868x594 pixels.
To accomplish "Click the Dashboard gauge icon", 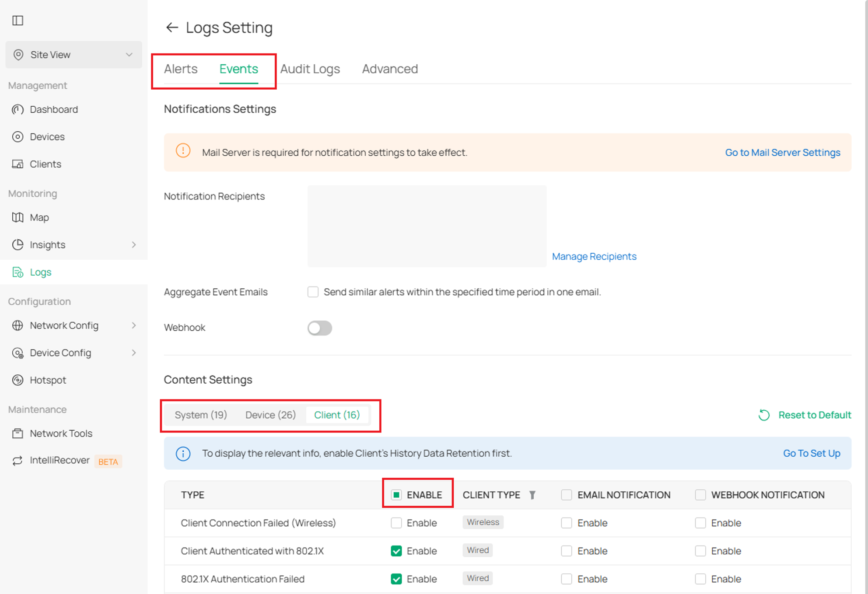I will pos(17,109).
